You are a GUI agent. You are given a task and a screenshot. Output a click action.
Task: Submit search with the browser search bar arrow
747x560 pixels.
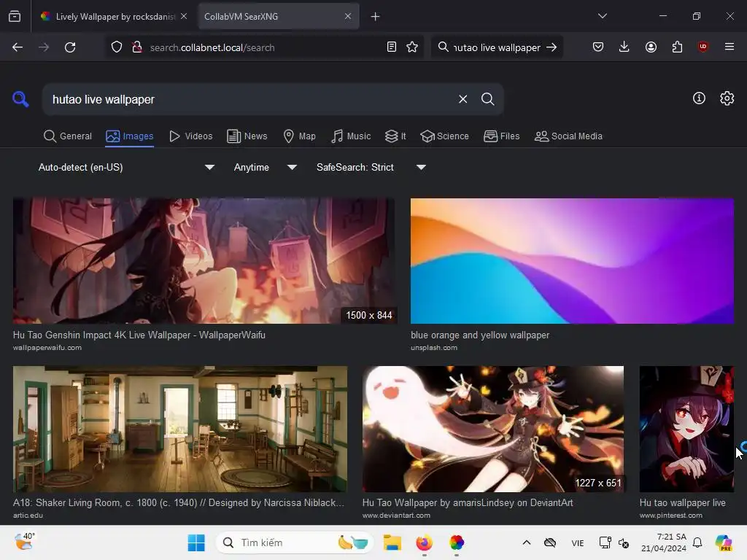(x=551, y=47)
